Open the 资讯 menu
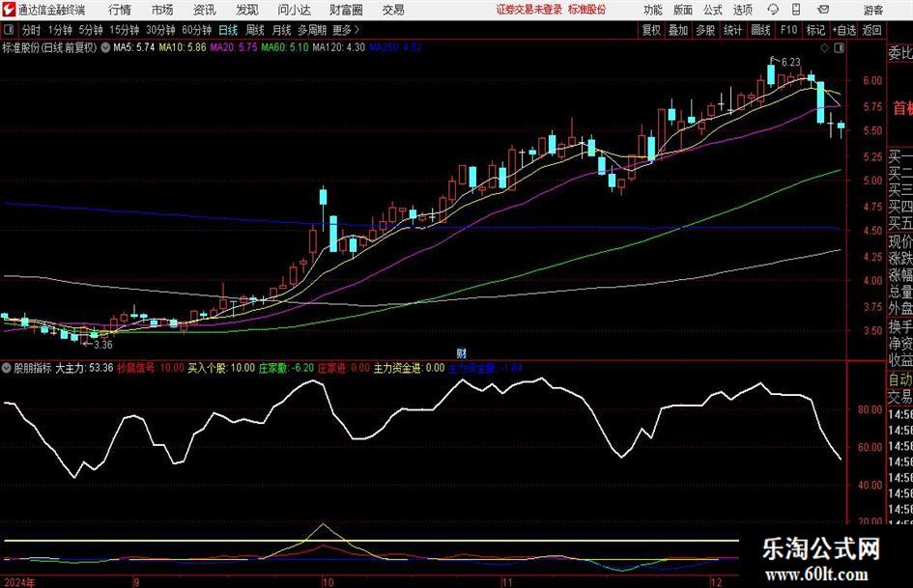The image size is (913, 588). point(205,10)
